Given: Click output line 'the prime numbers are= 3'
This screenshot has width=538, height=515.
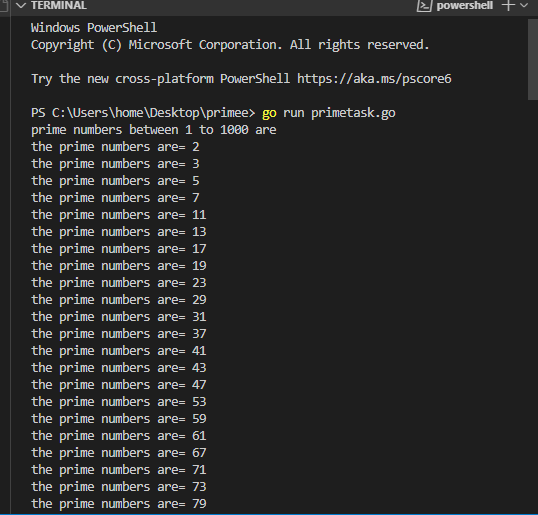Looking at the screenshot, I should click(x=115, y=164).
